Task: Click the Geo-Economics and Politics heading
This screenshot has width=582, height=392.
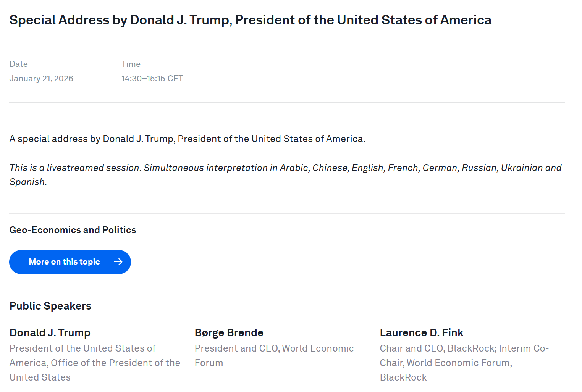Action: click(x=73, y=230)
